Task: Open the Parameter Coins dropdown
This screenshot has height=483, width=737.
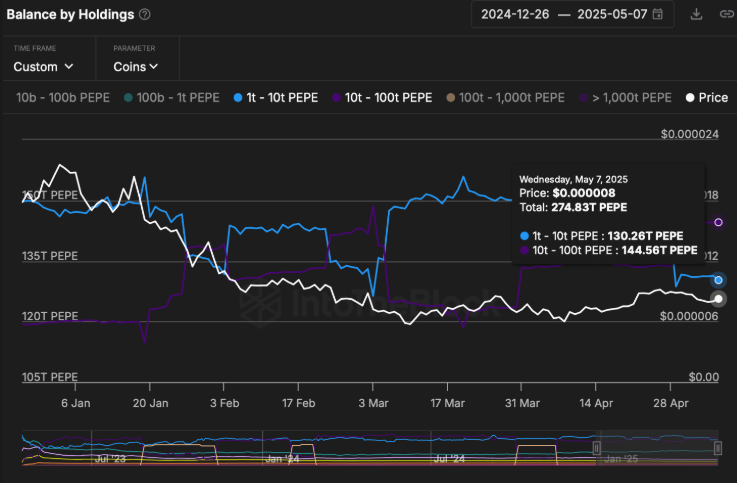Action: tap(135, 67)
